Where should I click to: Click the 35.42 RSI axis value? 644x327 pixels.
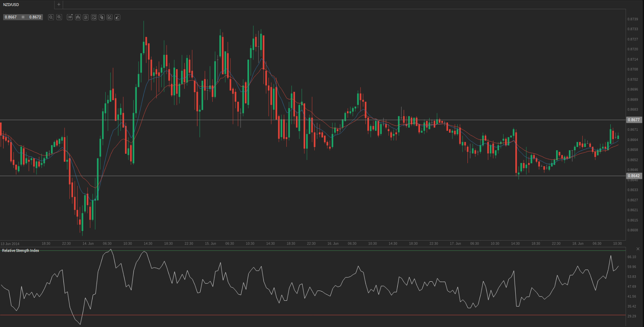pyautogui.click(x=632, y=306)
